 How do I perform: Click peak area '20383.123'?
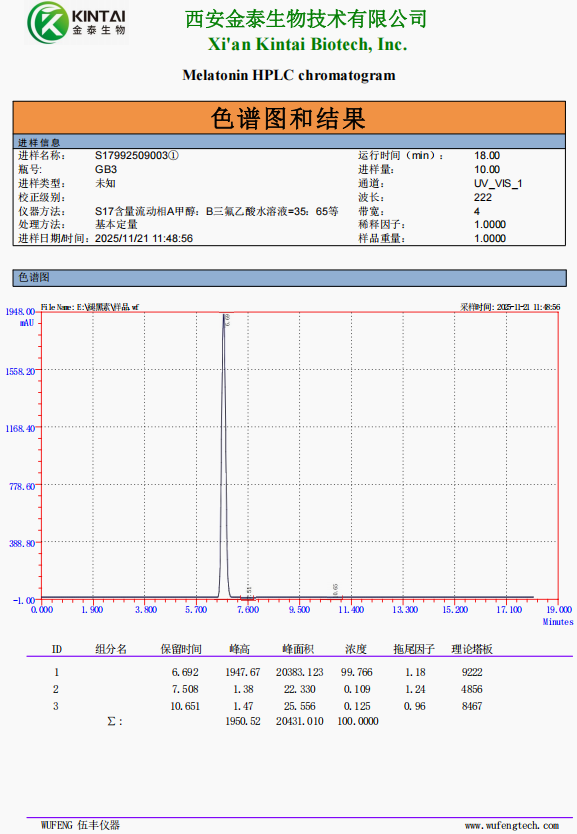tap(299, 672)
